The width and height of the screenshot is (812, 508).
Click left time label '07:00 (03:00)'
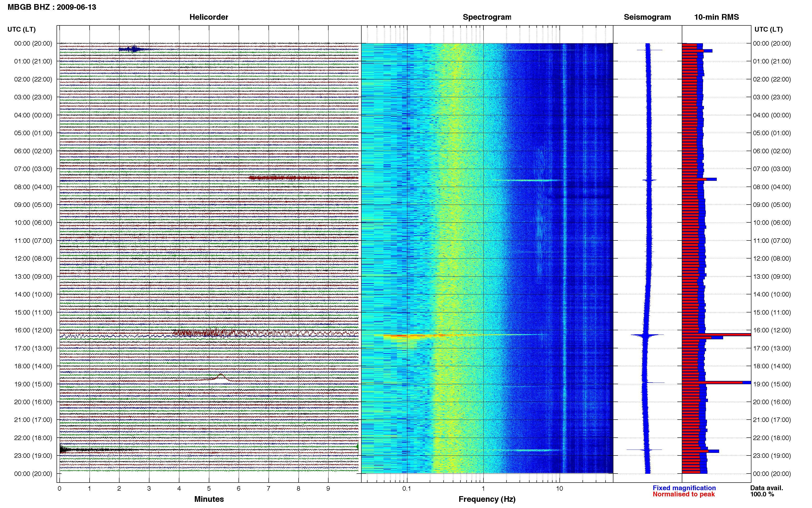point(33,169)
